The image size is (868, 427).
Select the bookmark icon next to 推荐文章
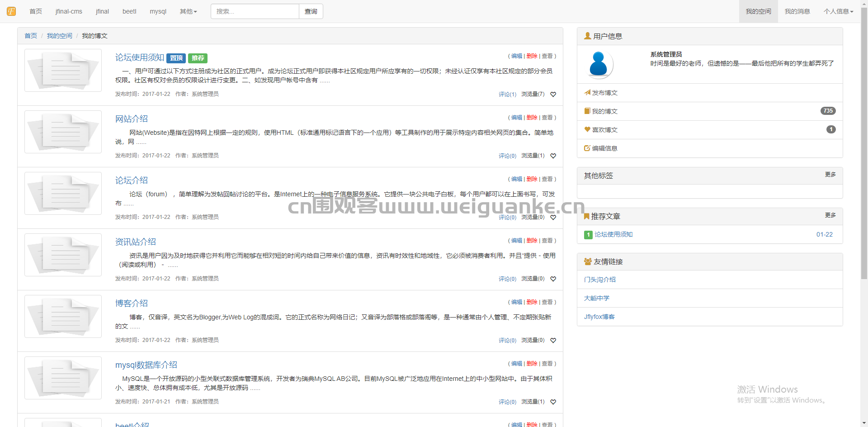tap(586, 216)
